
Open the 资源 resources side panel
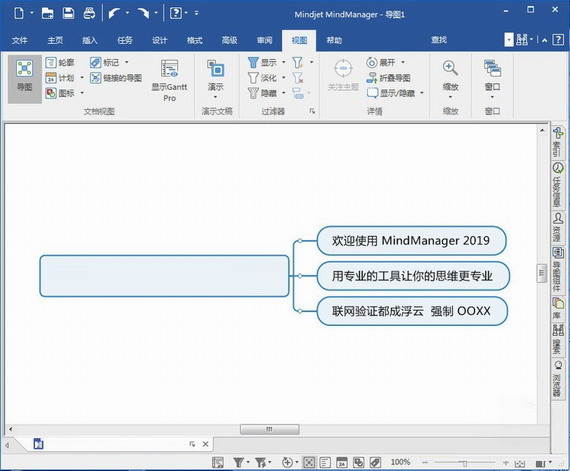point(558,227)
